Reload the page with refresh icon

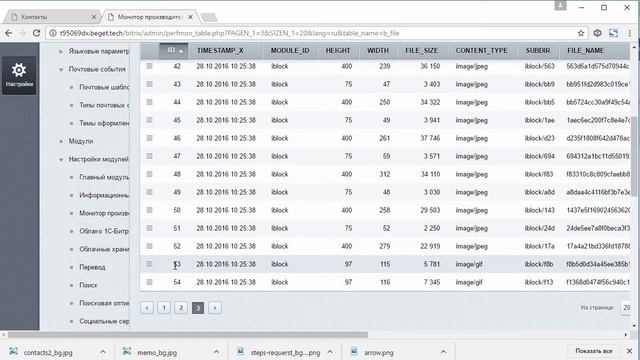pyautogui.click(x=36, y=33)
